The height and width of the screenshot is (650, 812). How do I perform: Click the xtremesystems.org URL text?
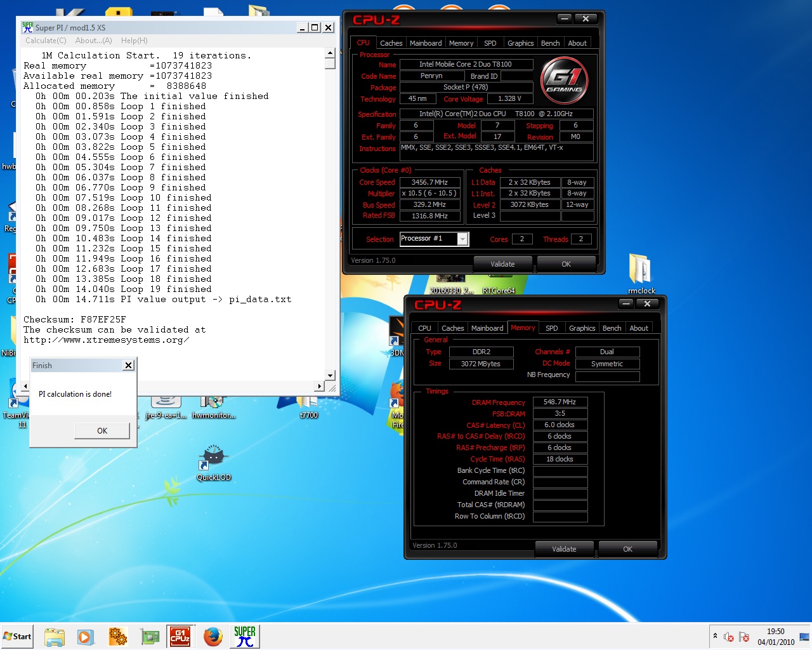(106, 340)
